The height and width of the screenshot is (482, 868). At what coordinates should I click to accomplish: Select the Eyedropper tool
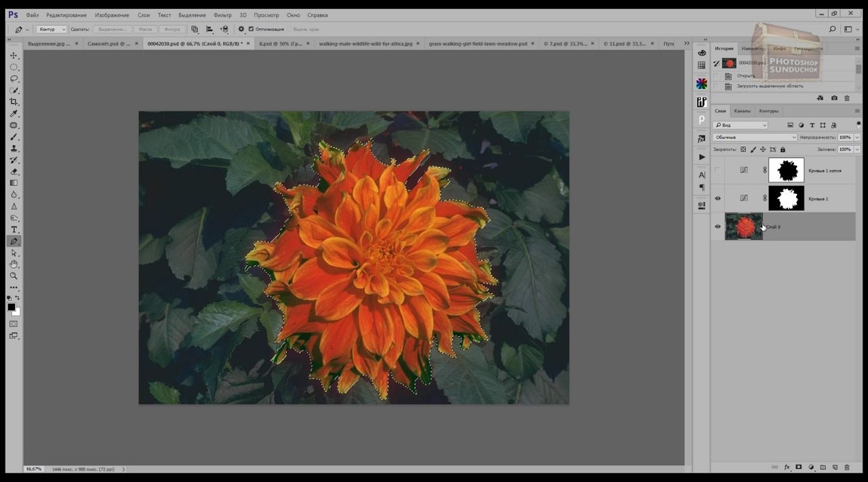pyautogui.click(x=14, y=113)
